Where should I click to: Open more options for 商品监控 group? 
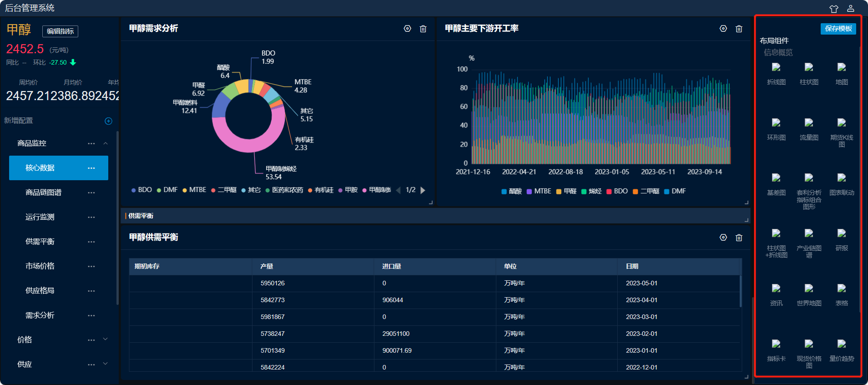point(91,143)
